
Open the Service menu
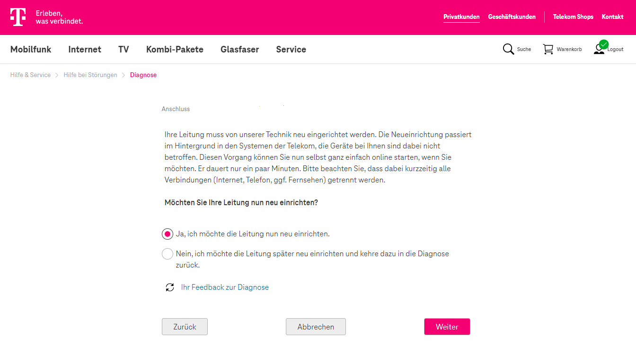[291, 49]
